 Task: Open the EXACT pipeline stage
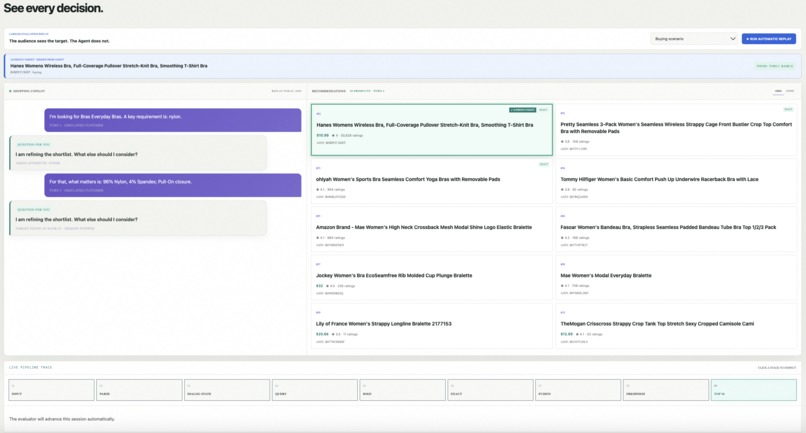click(x=490, y=390)
